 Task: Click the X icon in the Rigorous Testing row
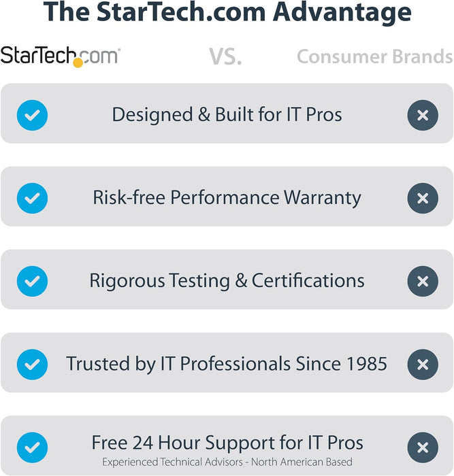(x=422, y=281)
